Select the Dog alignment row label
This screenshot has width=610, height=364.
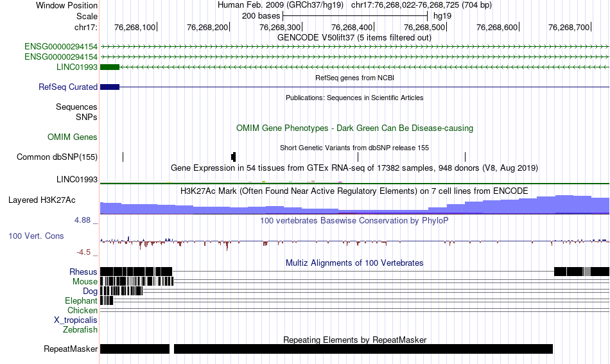click(x=90, y=291)
